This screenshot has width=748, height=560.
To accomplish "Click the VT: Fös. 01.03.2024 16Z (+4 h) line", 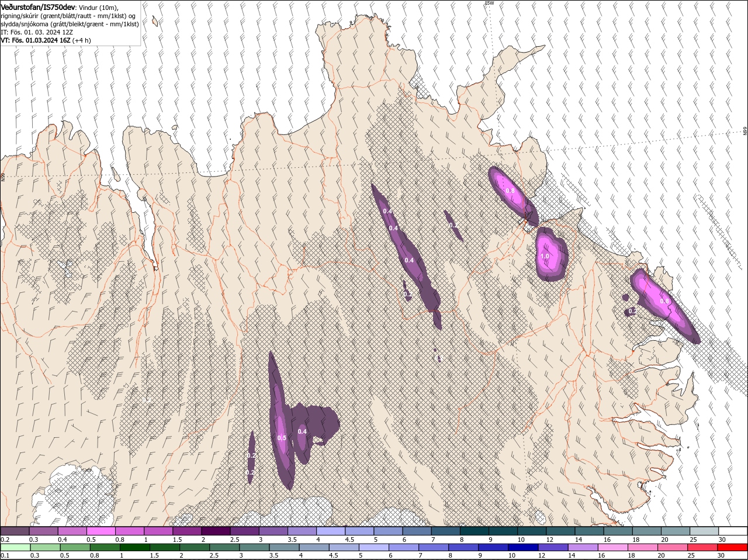I will click(x=46, y=40).
